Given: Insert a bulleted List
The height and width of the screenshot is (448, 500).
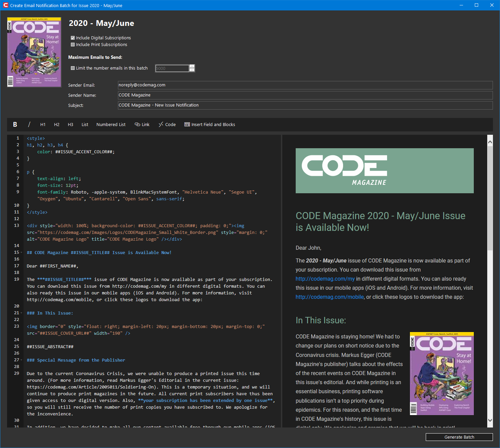Looking at the screenshot, I should 85,125.
